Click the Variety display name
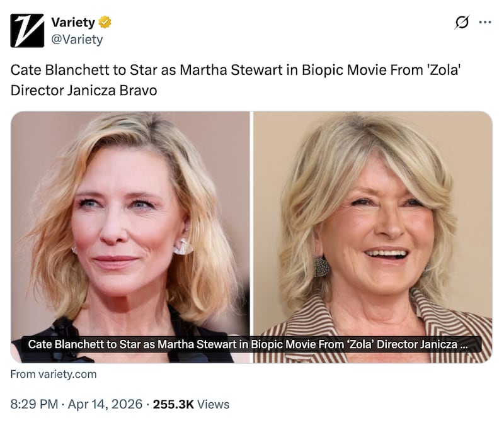Image resolution: width=504 pixels, height=423 pixels. 72,23
